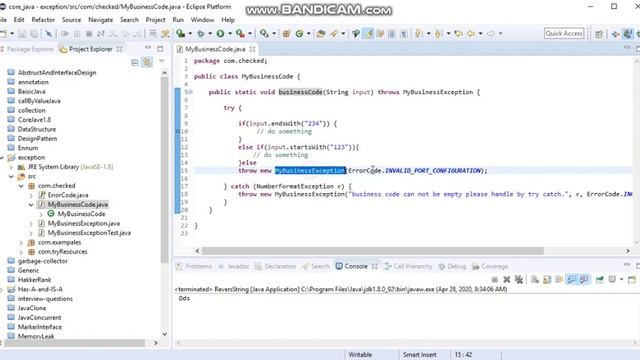
Task: Switch to the Problems tab
Action: pos(194,266)
